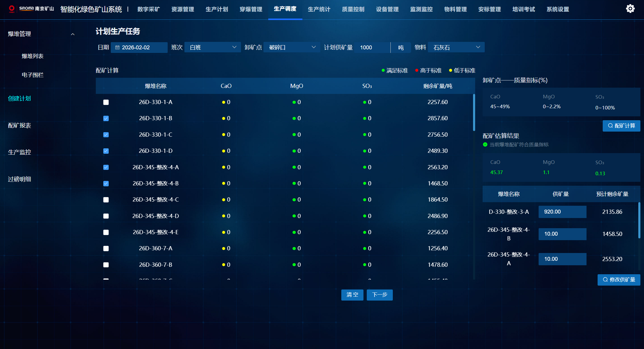Open the 物料 石灰石 dropdown
644x349 pixels.
[456, 47]
